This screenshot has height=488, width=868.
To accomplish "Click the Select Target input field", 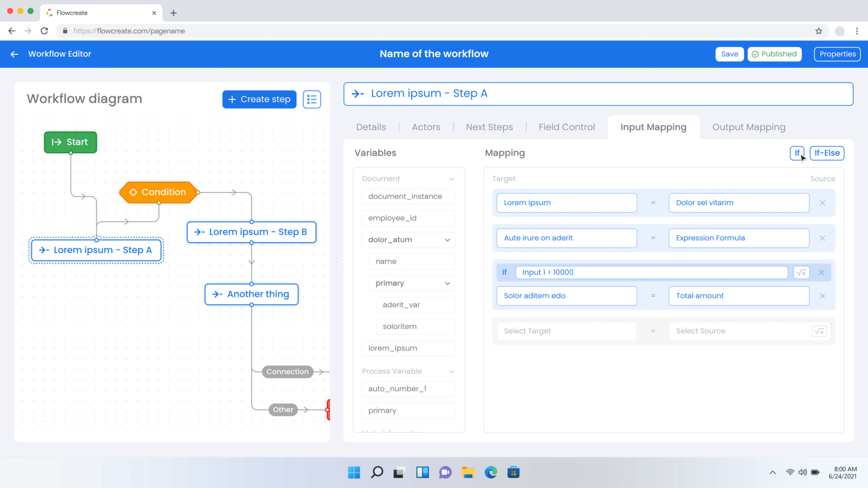I will 566,331.
